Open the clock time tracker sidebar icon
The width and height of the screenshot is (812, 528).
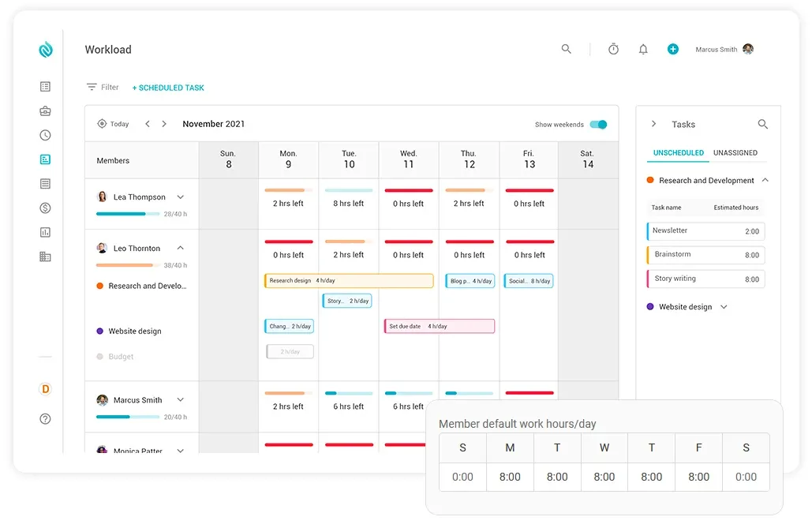coord(45,135)
